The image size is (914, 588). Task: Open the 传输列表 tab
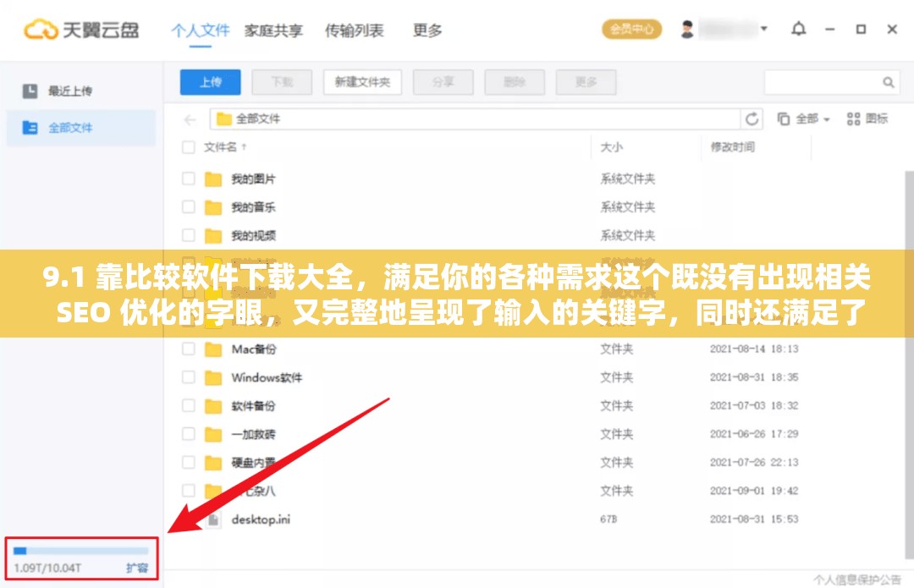[354, 30]
